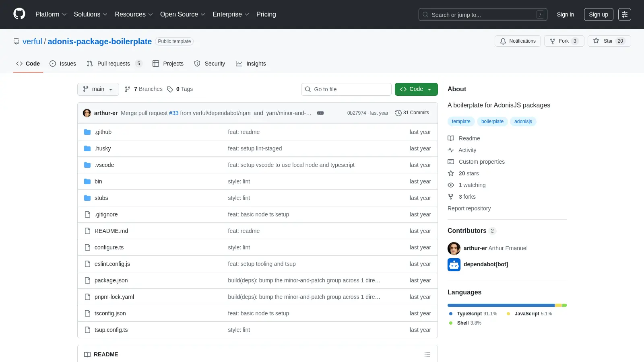644x362 pixels.
Task: Open the verful owner link
Action: (x=32, y=41)
